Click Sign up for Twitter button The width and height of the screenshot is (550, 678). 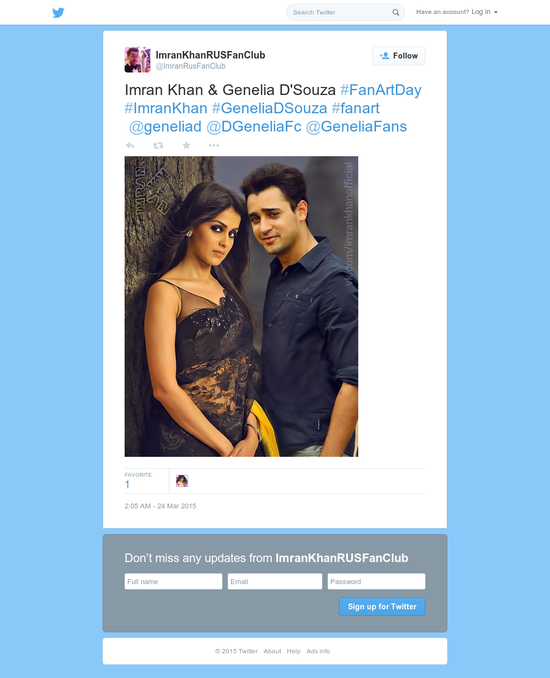click(382, 607)
